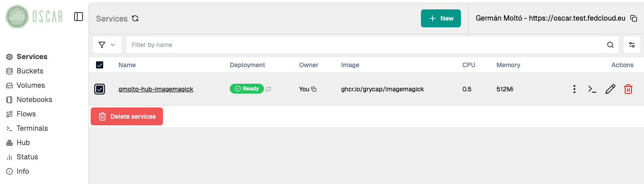Delete service using red trash icon
The height and width of the screenshot is (184, 644).
(628, 89)
